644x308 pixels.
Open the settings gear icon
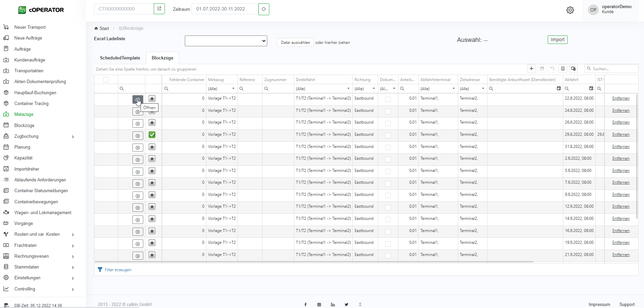[x=570, y=10]
